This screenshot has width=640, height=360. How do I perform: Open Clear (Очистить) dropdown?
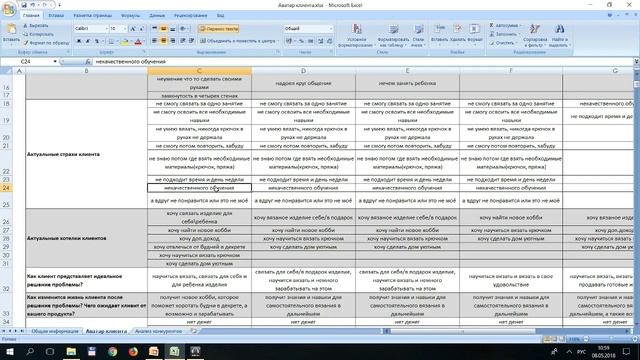tap(503, 42)
